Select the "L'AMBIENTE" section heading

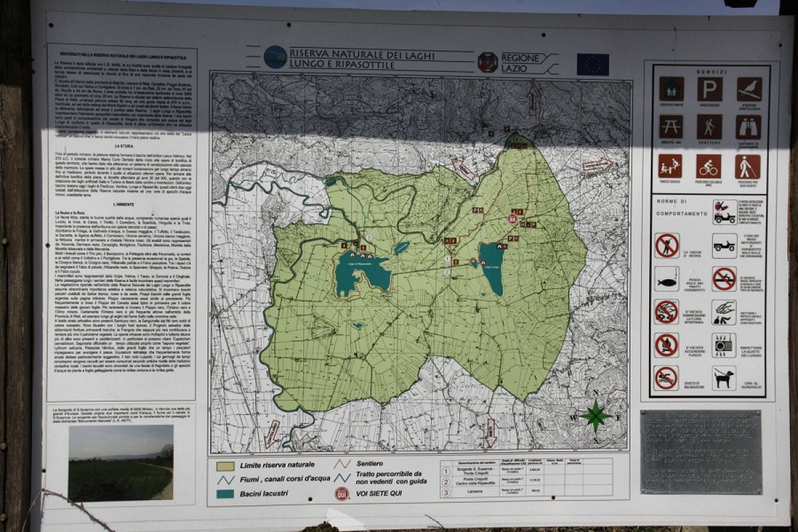122,204
